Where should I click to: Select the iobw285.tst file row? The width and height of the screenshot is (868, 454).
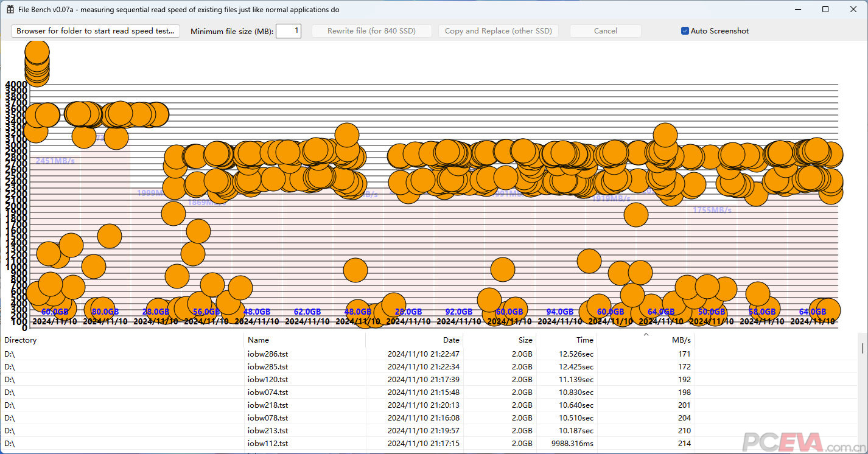(268, 366)
